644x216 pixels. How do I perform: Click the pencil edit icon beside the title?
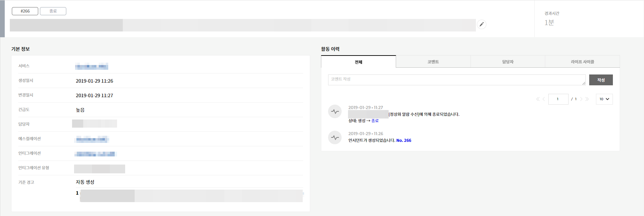(481, 24)
